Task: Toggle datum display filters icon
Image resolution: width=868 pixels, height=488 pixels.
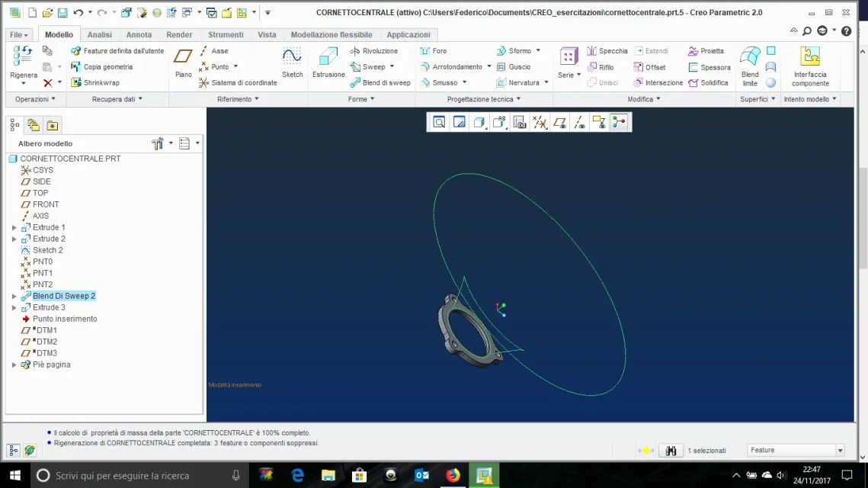Action: (x=540, y=123)
